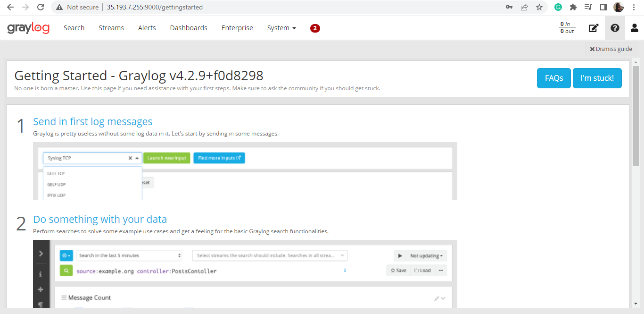This screenshot has height=314, width=644.
Task: Open the Do something with your data link
Action: pyautogui.click(x=100, y=219)
